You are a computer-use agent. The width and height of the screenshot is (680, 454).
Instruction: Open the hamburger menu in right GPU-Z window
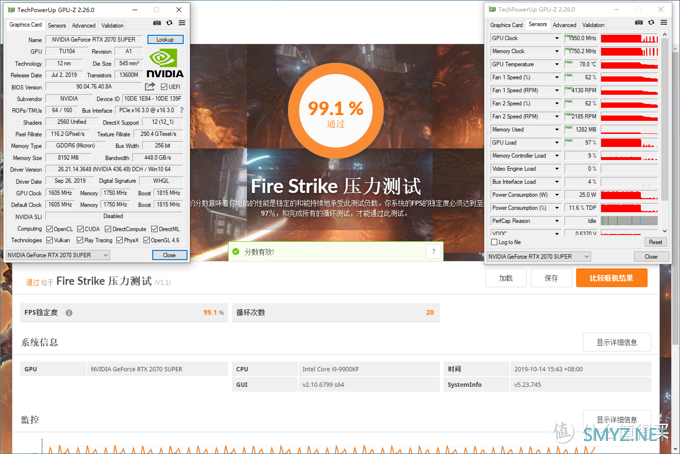pyautogui.click(x=664, y=22)
